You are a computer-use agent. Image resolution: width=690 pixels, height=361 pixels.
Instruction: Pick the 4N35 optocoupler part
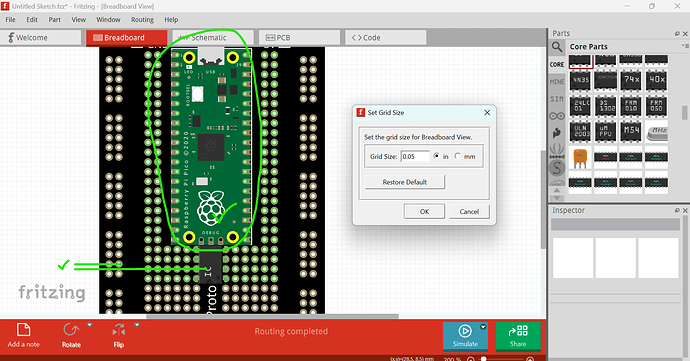tap(580, 80)
